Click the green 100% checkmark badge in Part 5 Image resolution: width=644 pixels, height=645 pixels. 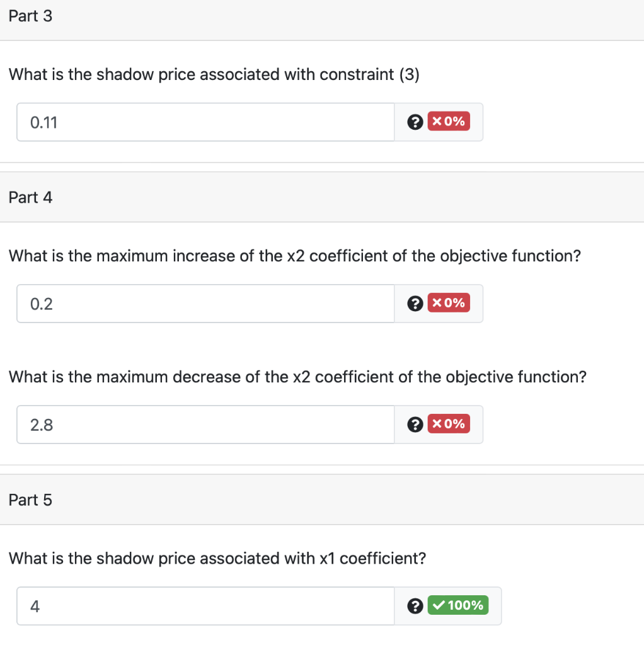[458, 605]
